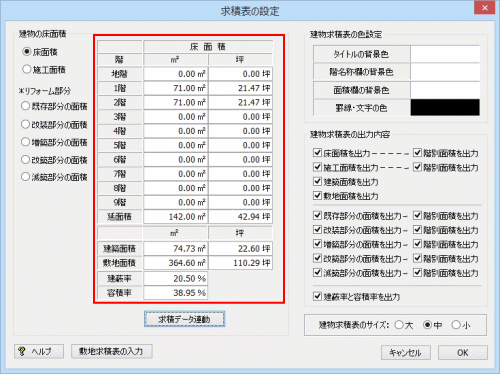Click 延面積 m² field showing 142.00

(x=176, y=217)
